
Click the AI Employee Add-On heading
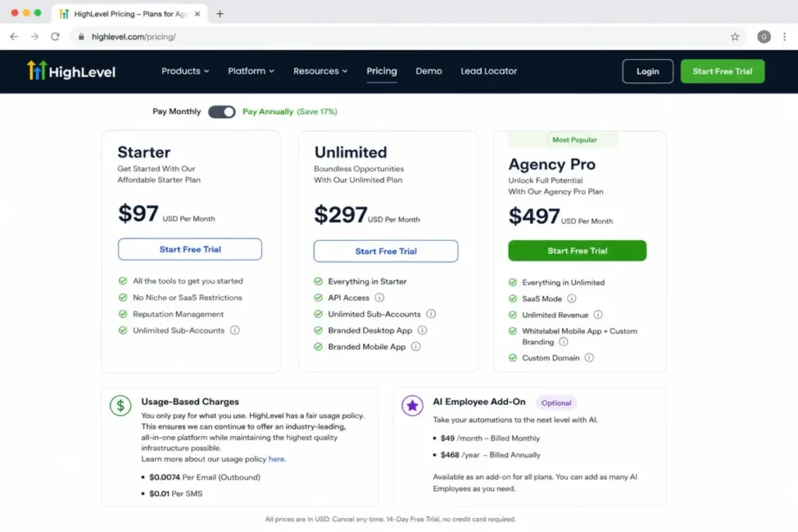point(479,402)
